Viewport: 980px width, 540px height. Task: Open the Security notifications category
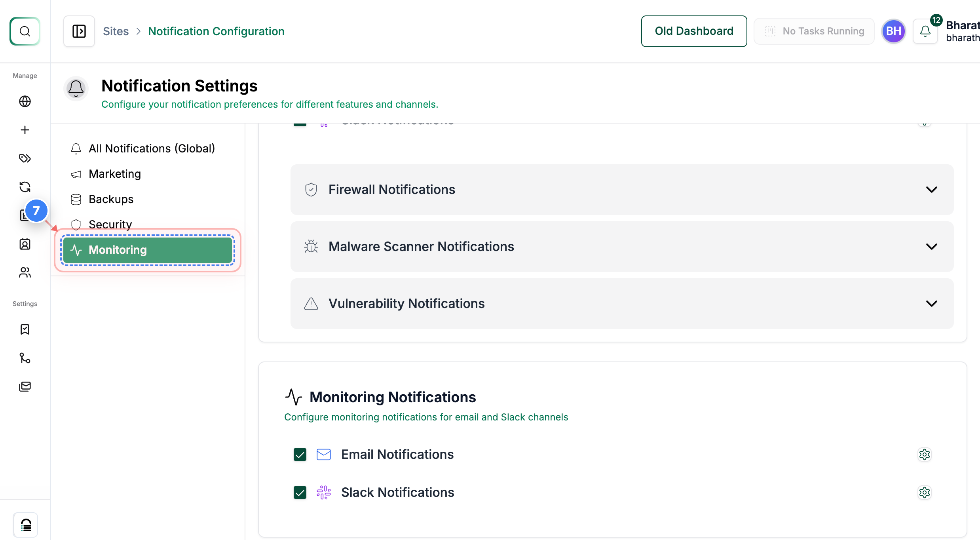coord(110,224)
